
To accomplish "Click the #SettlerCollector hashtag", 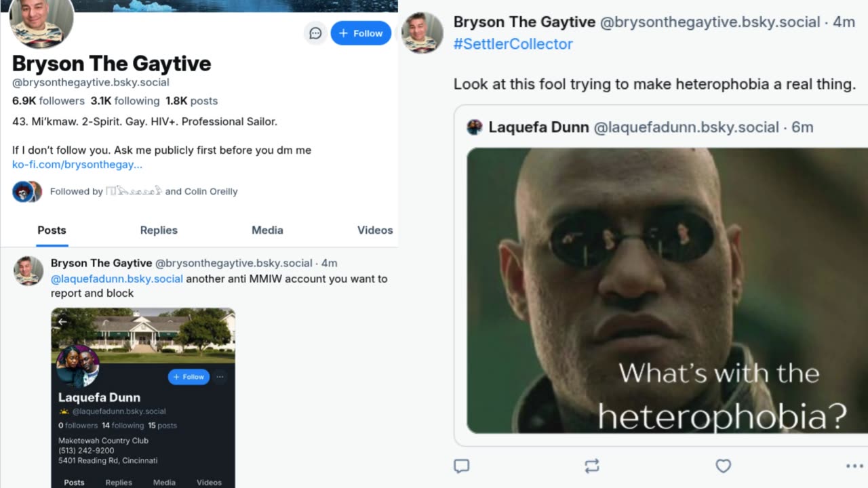I will coord(513,44).
